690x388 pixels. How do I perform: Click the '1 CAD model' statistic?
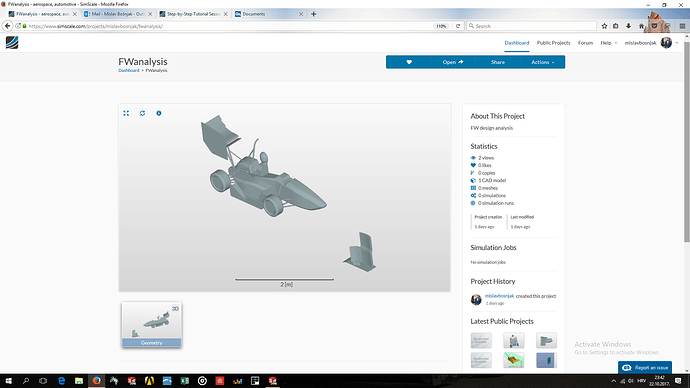[492, 180]
